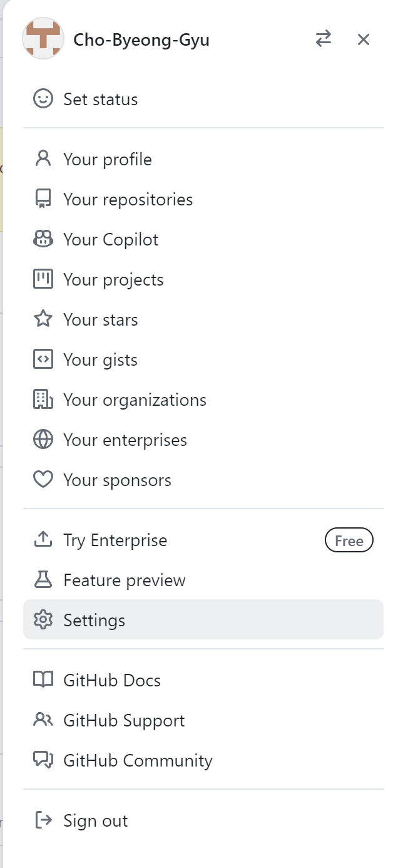
Task: Click the account switcher arrows icon
Action: tap(324, 39)
